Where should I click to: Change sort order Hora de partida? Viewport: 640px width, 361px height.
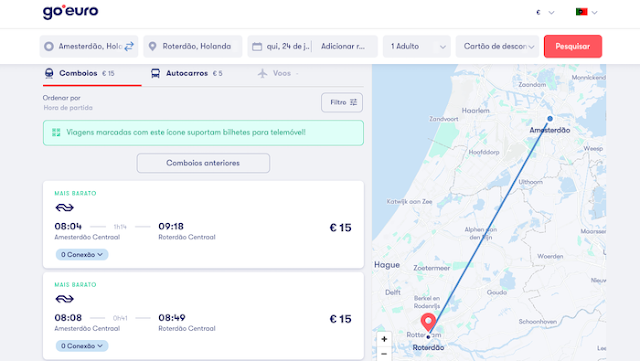click(x=68, y=108)
